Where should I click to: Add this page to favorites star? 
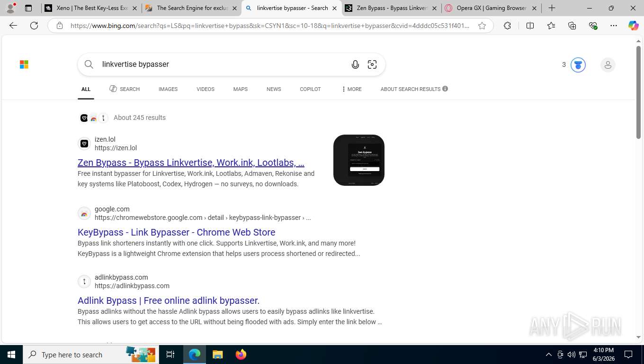(482, 26)
